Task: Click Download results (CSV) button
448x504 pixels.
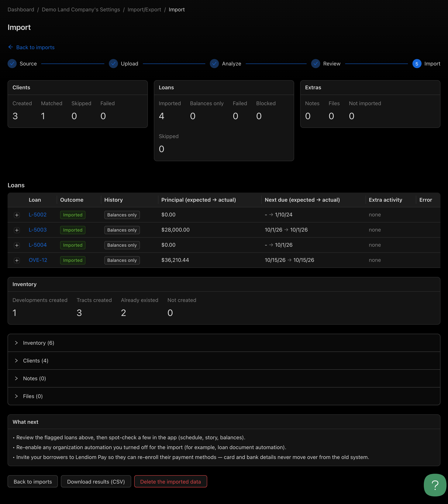Action: (96, 481)
